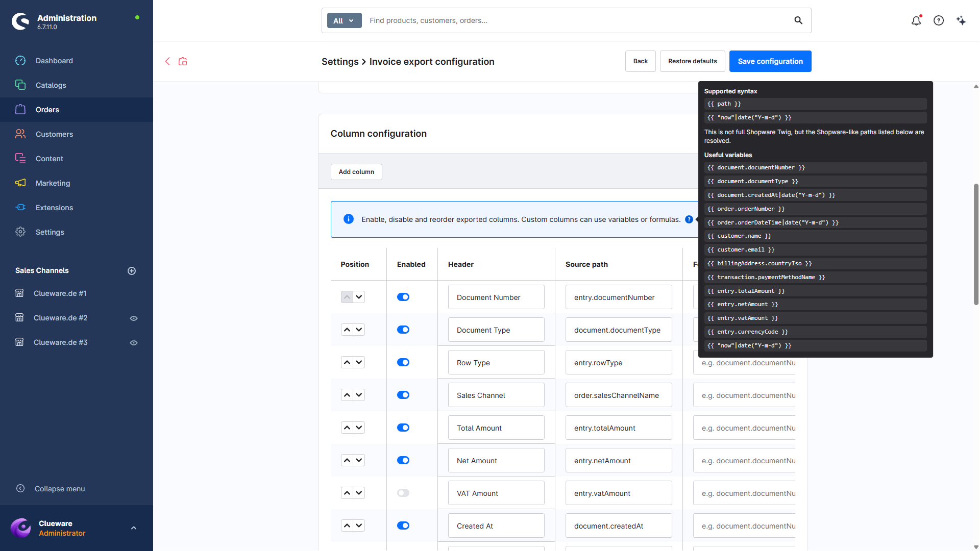Click the blue help tooltip icon in info banner
Viewport: 980px width, 551px height.
tap(689, 219)
